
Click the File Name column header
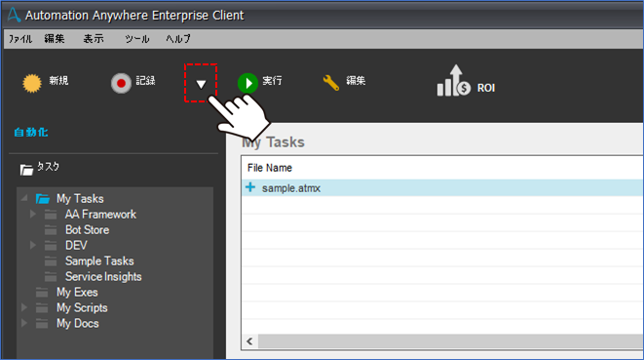click(270, 168)
